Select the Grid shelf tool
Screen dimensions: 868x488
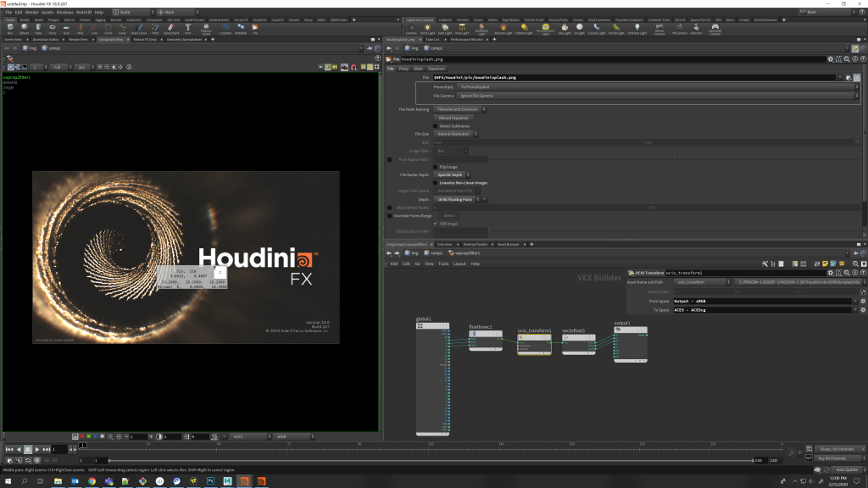(x=66, y=29)
